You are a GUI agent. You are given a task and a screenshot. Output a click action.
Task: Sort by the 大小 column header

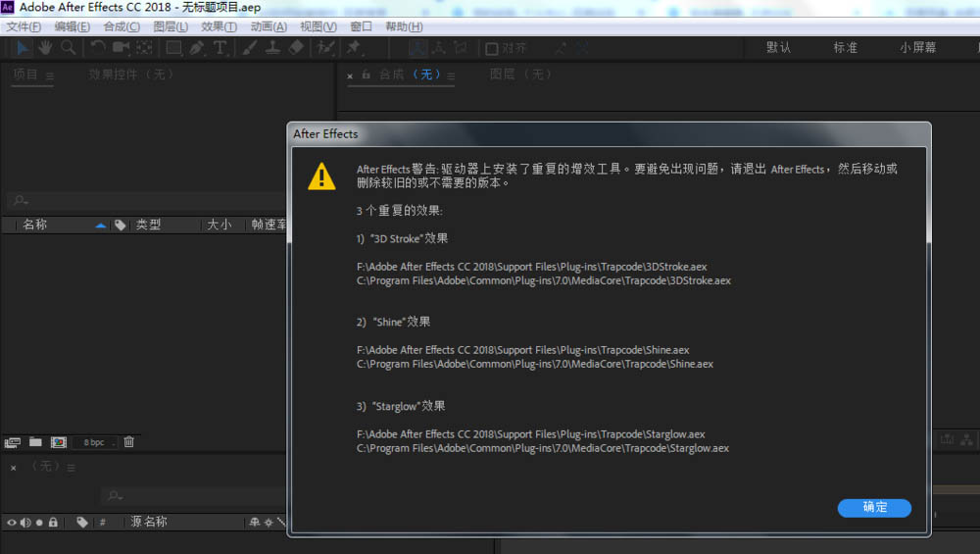pyautogui.click(x=220, y=225)
